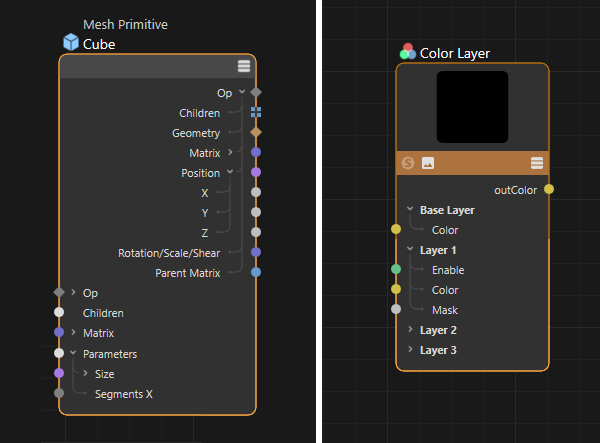Screen dimensions: 600x443
Task: Click the Cube mesh primitive icon
Action: [x=70, y=42]
